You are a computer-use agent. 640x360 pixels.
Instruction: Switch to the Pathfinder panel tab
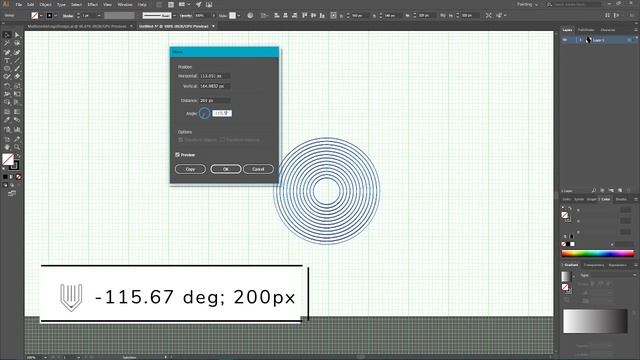[x=586, y=30]
